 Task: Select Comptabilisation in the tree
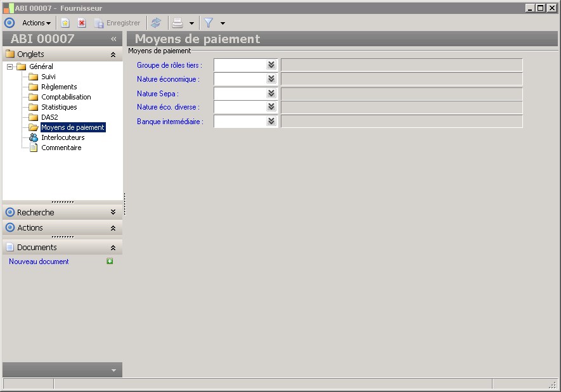pos(66,97)
